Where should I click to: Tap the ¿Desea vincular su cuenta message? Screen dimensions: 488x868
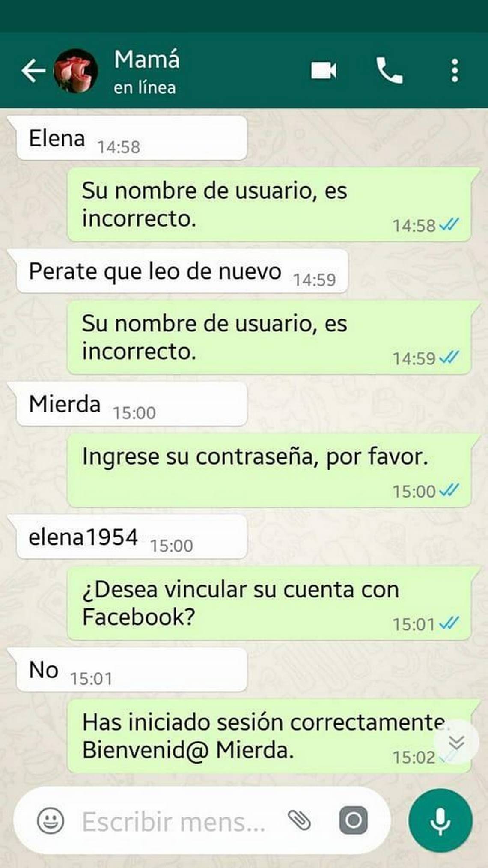(x=270, y=603)
